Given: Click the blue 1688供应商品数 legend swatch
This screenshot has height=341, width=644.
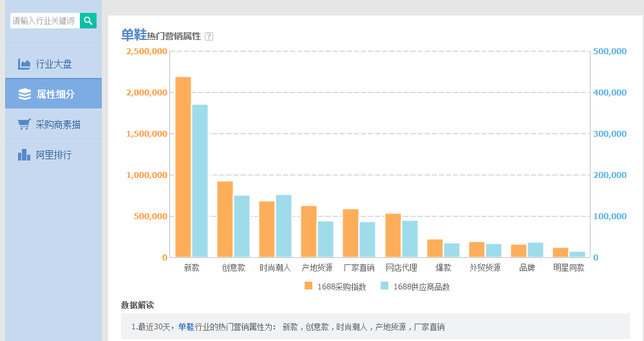Looking at the screenshot, I should [384, 286].
